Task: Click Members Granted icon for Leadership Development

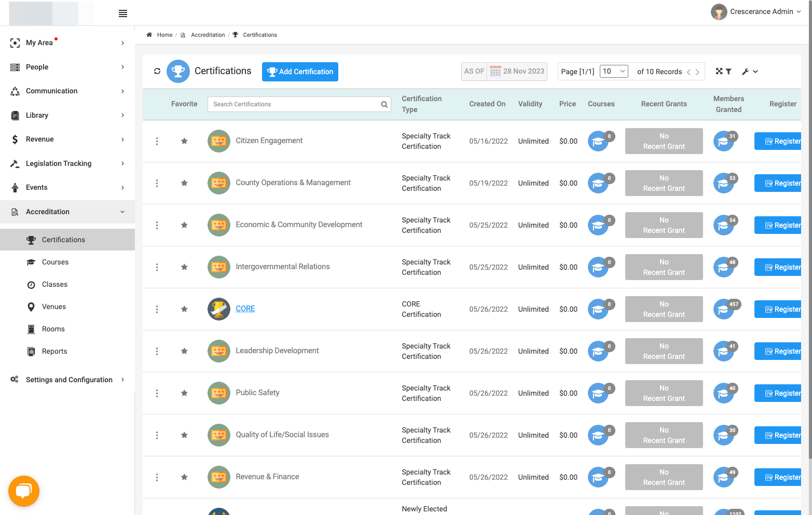Action: tap(724, 351)
